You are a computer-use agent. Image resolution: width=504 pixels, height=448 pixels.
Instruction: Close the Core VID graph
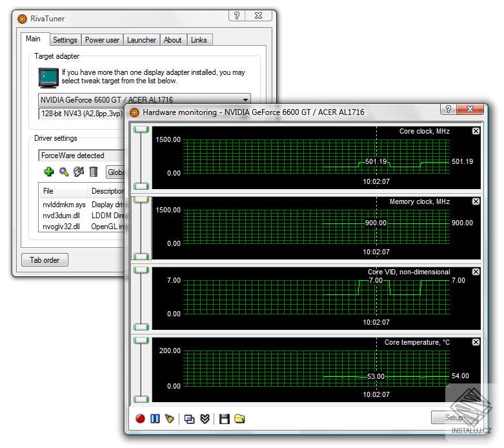[476, 272]
